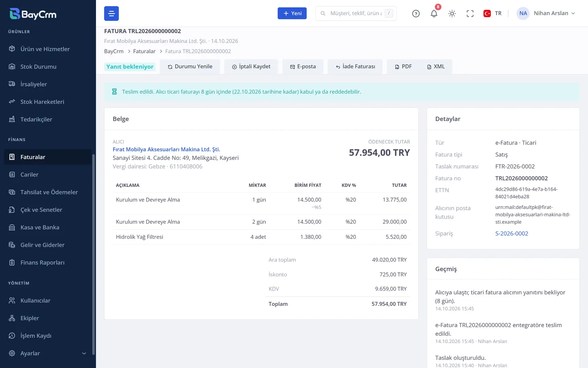
Task: Toggle the sidebar with the hamburger button
Action: tap(111, 13)
